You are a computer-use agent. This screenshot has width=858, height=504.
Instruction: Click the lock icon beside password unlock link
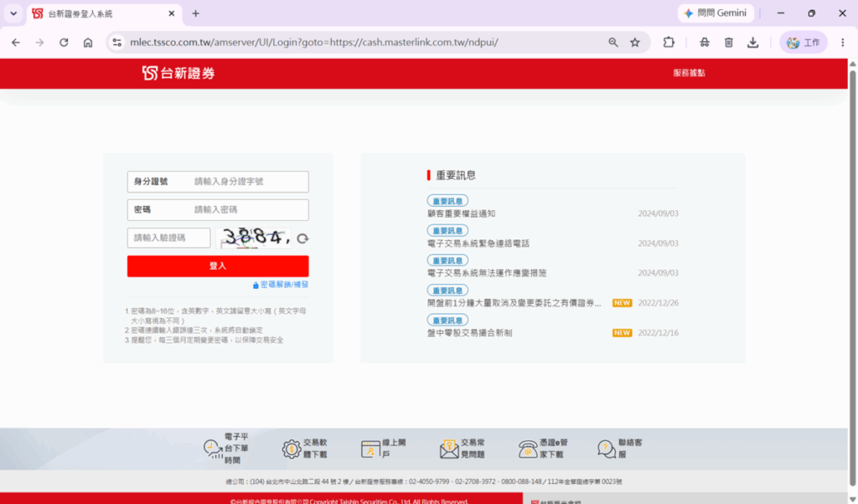[256, 285]
